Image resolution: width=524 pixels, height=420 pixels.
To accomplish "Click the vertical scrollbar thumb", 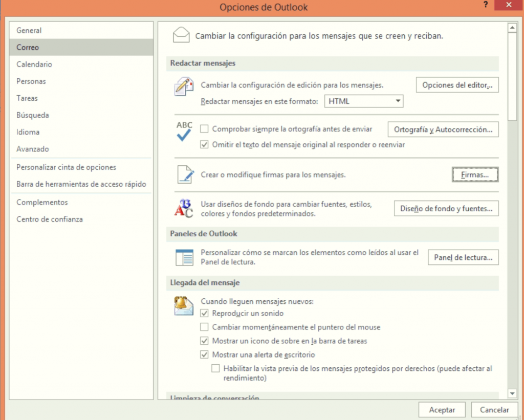I will [x=512, y=77].
